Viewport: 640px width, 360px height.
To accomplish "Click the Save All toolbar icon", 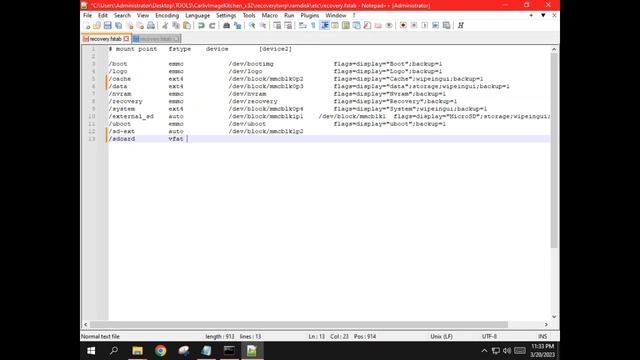I will pos(118,25).
